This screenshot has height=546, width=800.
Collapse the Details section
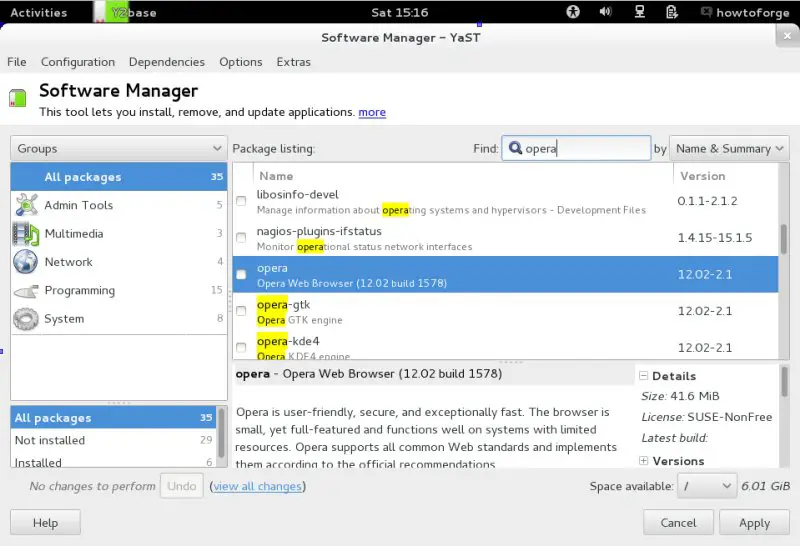(x=643, y=376)
